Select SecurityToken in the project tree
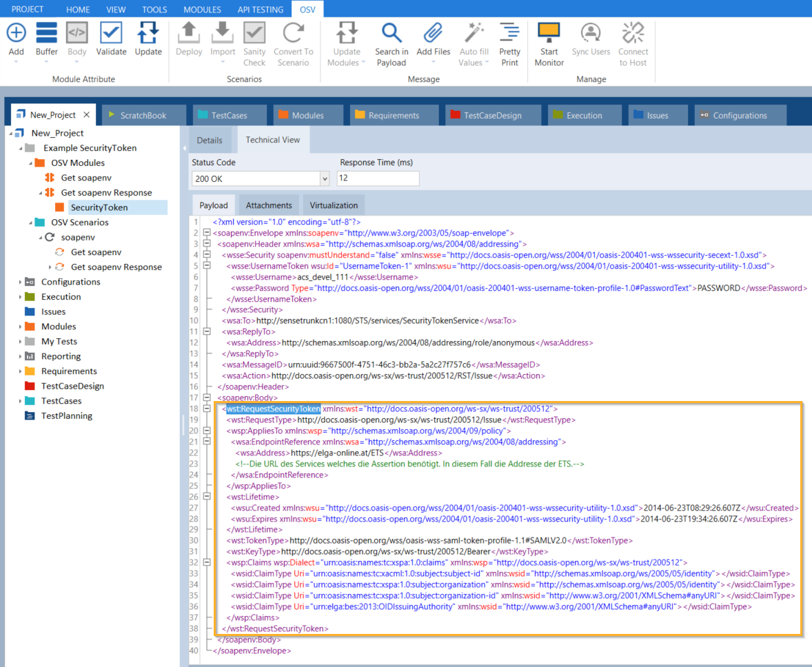812x667 pixels. pyautogui.click(x=99, y=207)
